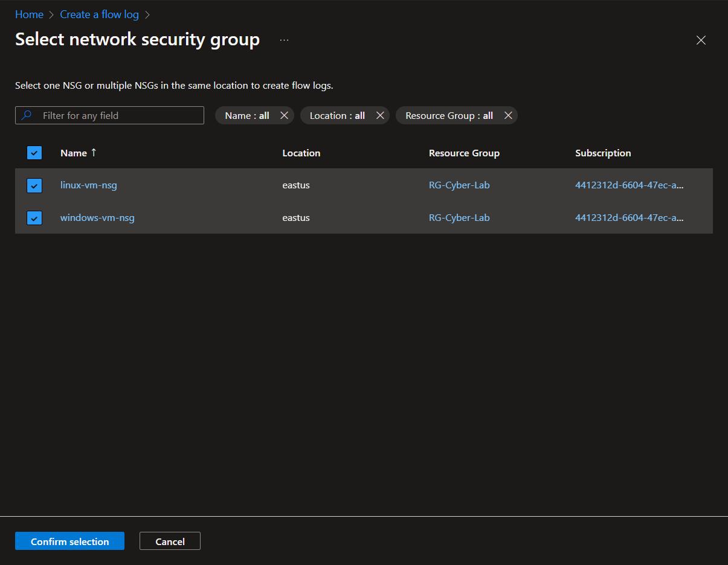Open the Resource Group : all filter pill
Viewport: 728px width, 565px height.
(449, 115)
